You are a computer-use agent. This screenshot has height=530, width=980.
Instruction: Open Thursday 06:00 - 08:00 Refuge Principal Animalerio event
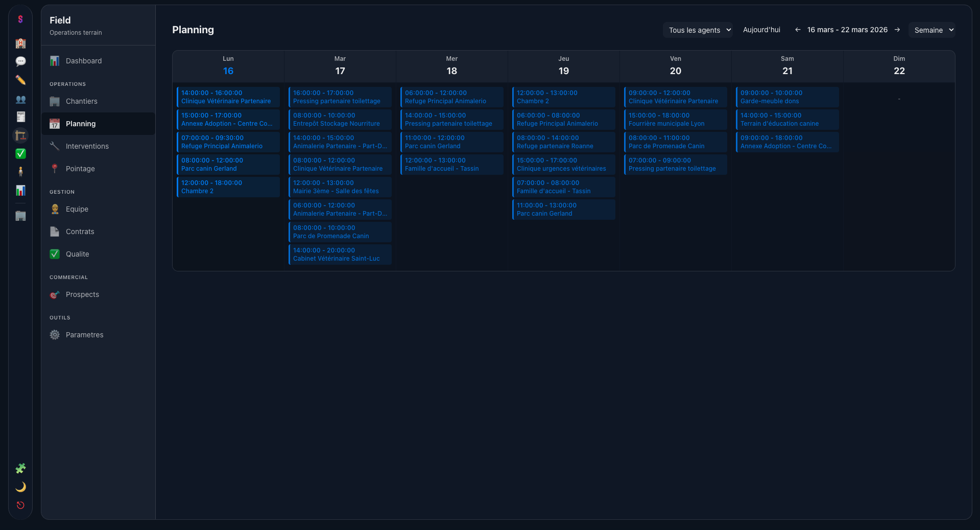pos(564,120)
